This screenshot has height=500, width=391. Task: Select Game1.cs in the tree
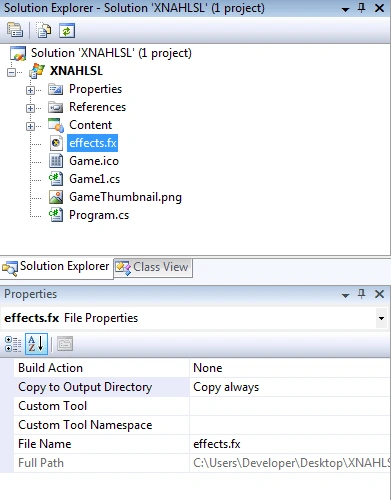point(94,179)
